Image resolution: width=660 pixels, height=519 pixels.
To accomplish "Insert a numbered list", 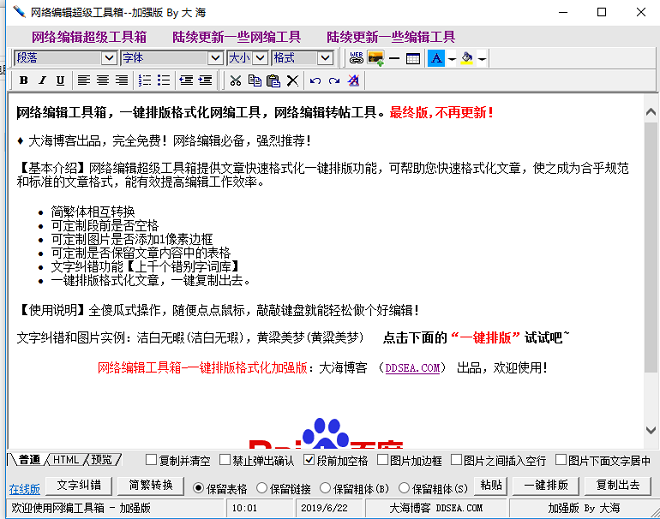I will pos(145,80).
